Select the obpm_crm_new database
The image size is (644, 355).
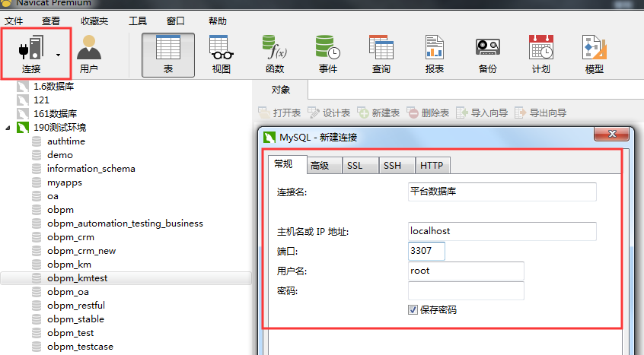(81, 250)
